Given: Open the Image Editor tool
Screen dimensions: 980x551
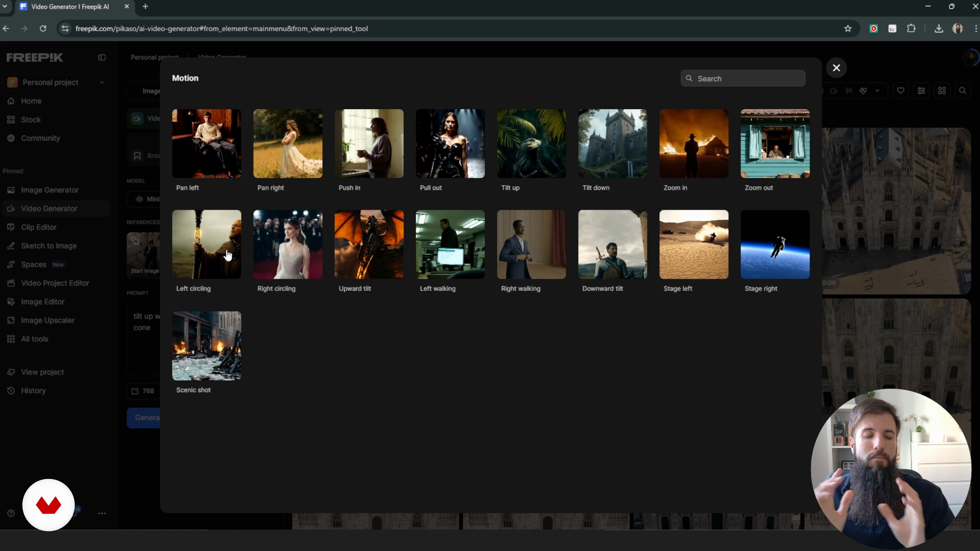Looking at the screenshot, I should click(56, 302).
